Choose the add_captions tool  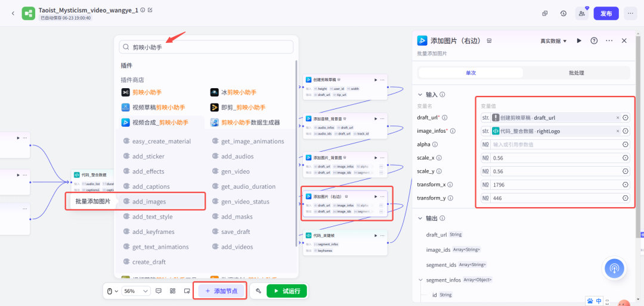click(150, 186)
